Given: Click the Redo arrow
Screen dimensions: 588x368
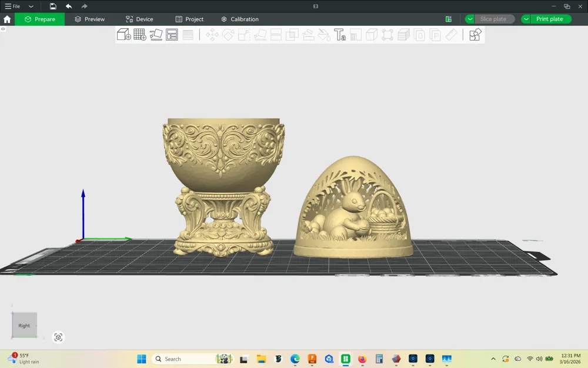Looking at the screenshot, I should pos(84,6).
